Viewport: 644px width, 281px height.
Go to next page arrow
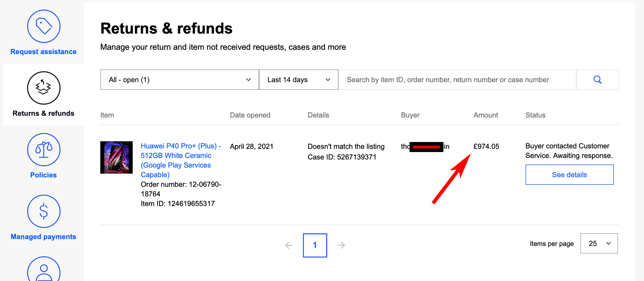[x=341, y=245]
